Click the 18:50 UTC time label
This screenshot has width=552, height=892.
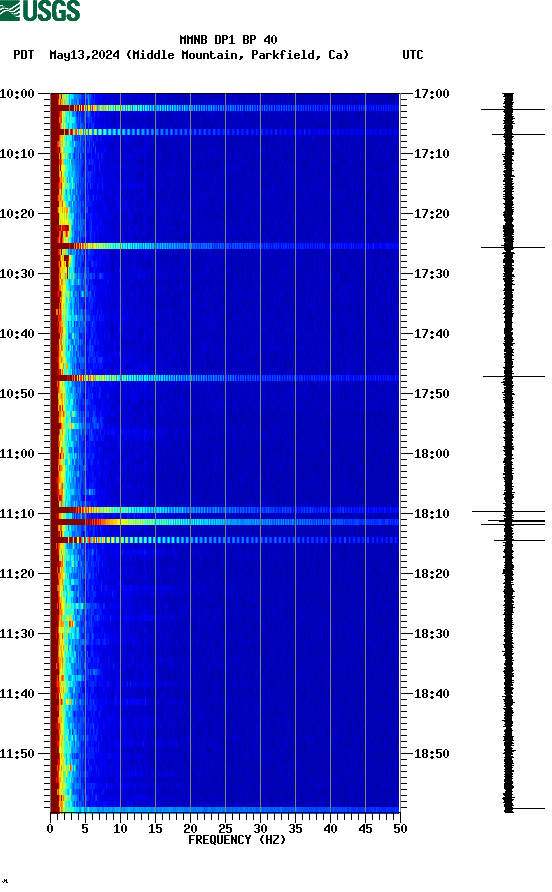pyautogui.click(x=431, y=754)
